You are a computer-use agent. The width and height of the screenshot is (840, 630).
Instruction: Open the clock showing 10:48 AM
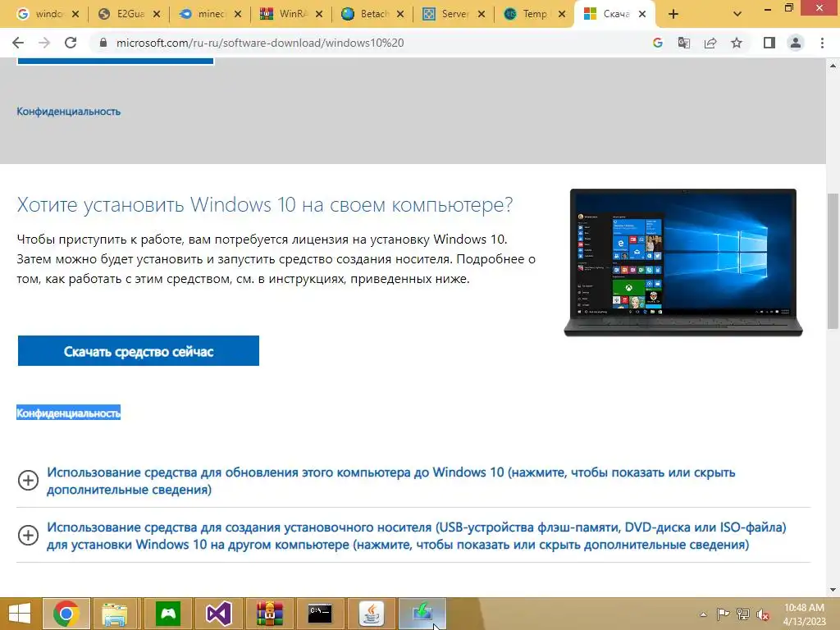click(804, 614)
